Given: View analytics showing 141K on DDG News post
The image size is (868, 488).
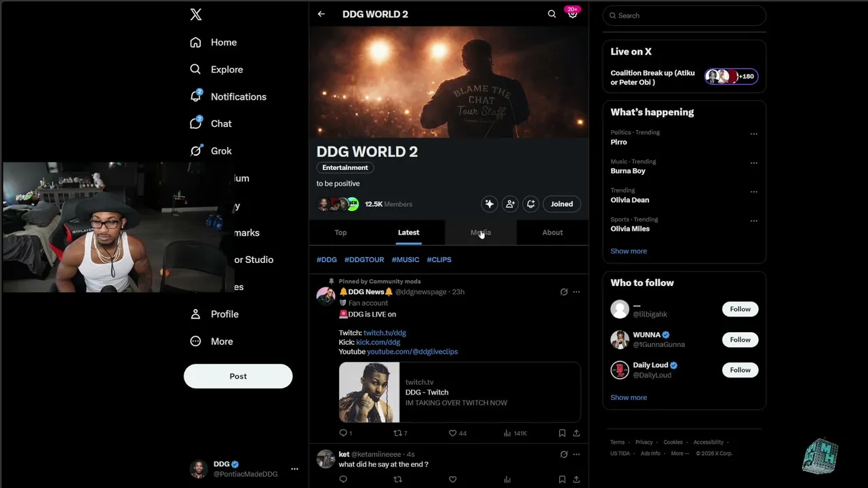Looking at the screenshot, I should (x=515, y=433).
